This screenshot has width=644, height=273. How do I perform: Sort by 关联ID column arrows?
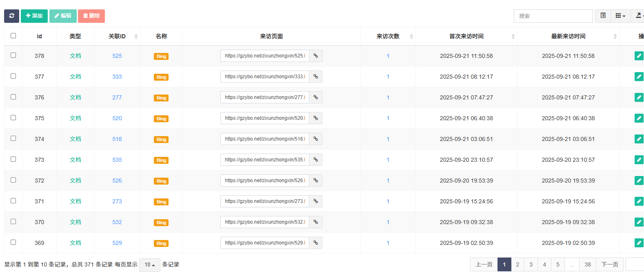[x=136, y=37]
